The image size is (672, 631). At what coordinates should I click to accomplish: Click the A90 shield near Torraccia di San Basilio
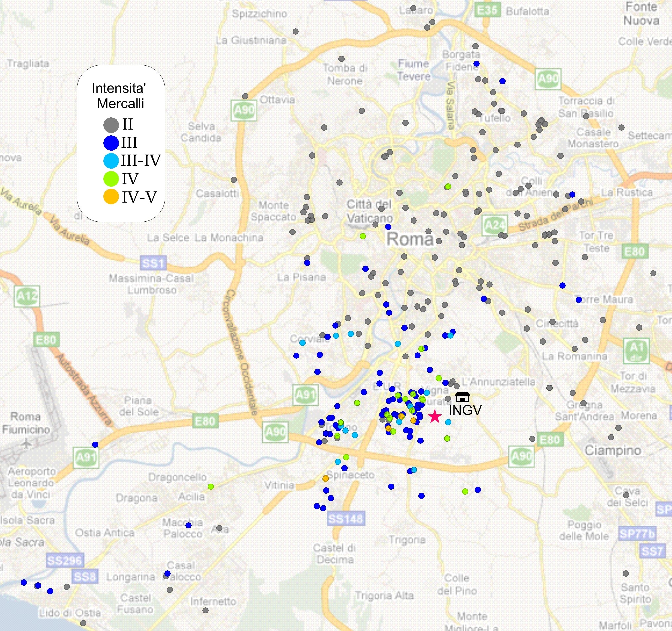548,79
